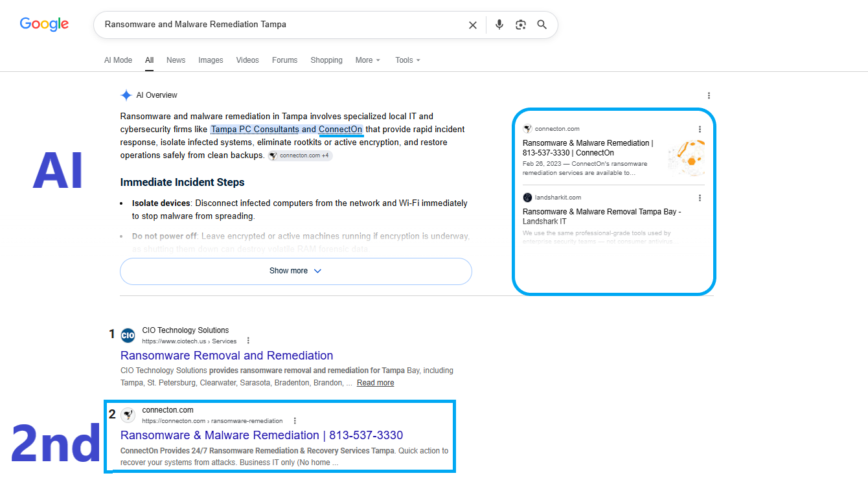This screenshot has height=480, width=868.
Task: Expand AI Overview with Show more
Action: click(x=296, y=271)
